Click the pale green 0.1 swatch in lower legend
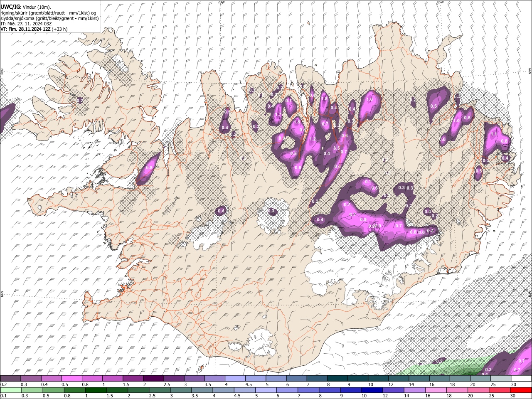532x399 pixels. click(10, 390)
